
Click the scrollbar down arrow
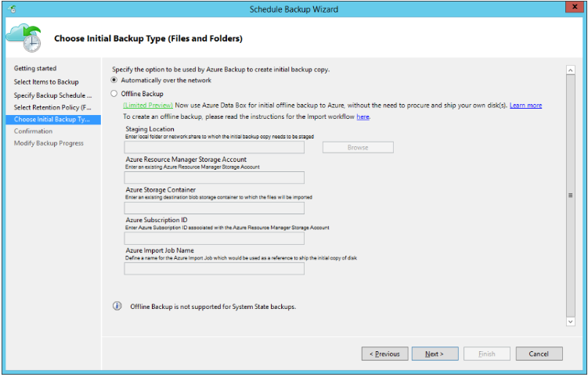tap(570, 321)
